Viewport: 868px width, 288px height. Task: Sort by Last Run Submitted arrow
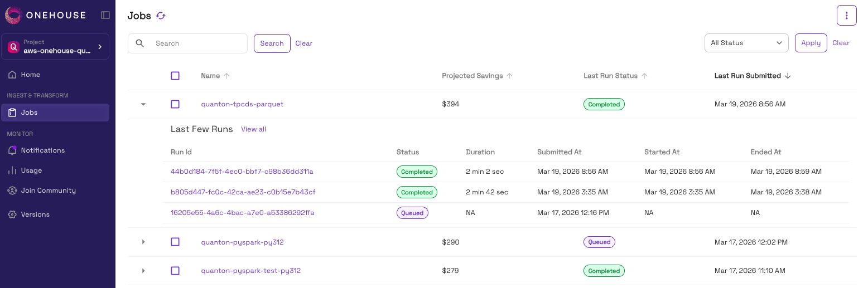click(x=788, y=76)
